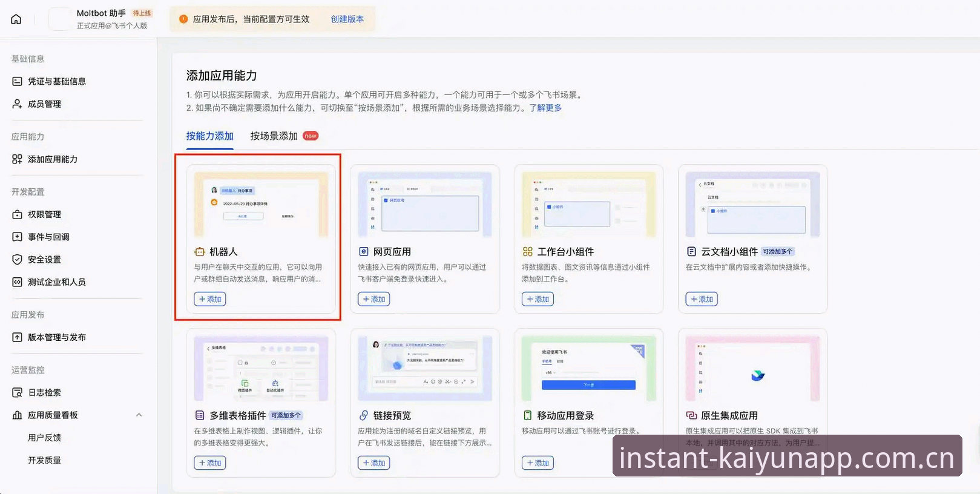Click the 添加应用能力 page heading
This screenshot has height=494, width=980.
[222, 76]
